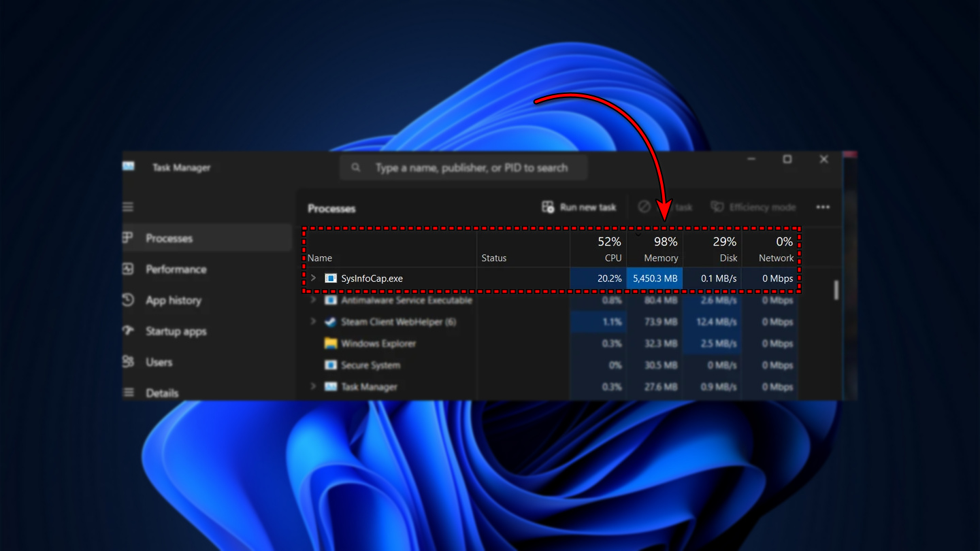Screen dimensions: 980x551
Task: Open the Performance page via its sidebar icon
Action: (x=127, y=269)
